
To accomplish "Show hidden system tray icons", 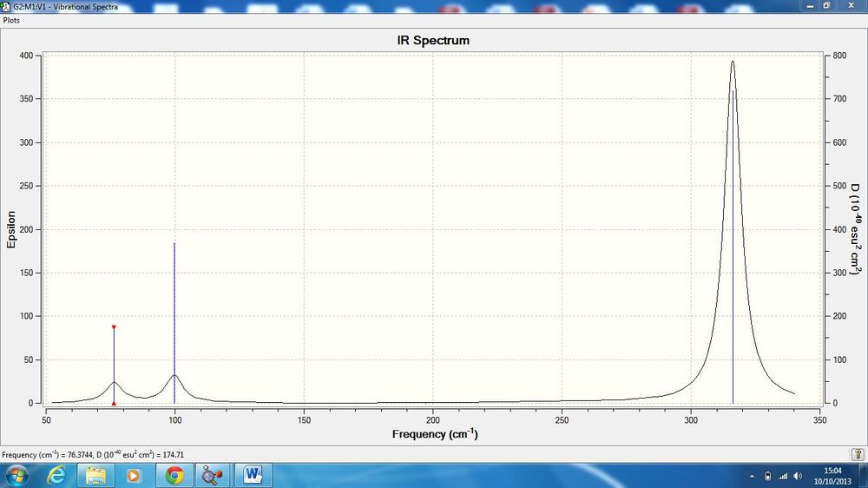I will [752, 476].
